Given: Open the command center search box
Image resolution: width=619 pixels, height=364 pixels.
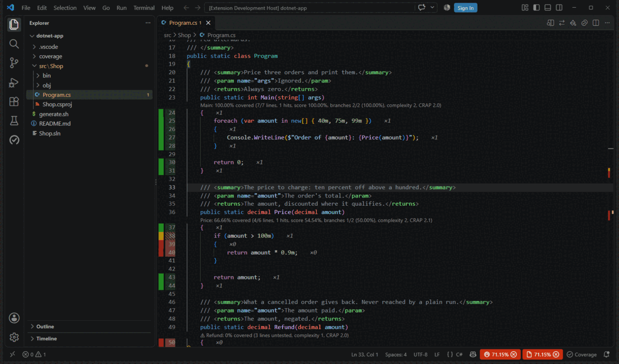Looking at the screenshot, I should tap(310, 8).
